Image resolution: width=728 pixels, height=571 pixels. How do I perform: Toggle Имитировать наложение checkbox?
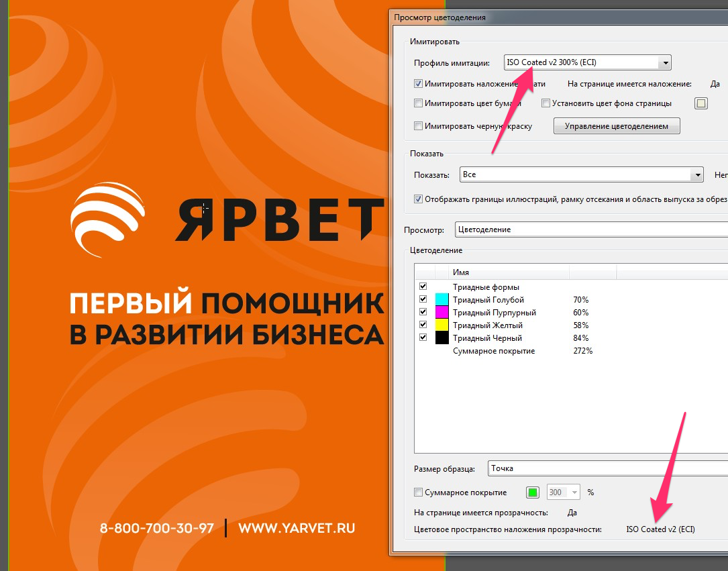(418, 84)
